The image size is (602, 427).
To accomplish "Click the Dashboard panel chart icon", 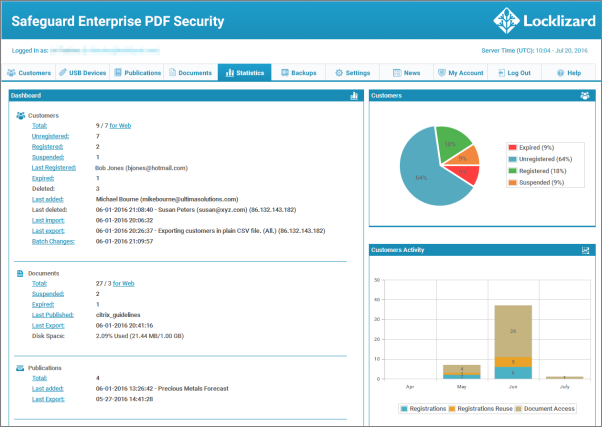I will [353, 96].
